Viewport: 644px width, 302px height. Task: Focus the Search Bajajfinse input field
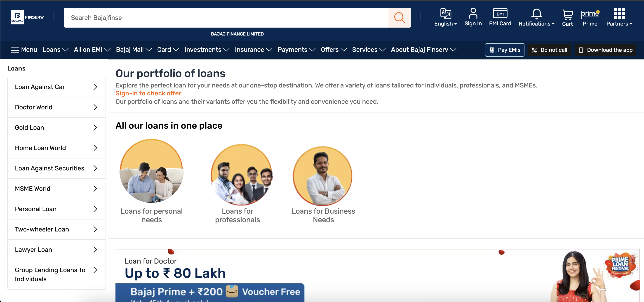(x=226, y=17)
